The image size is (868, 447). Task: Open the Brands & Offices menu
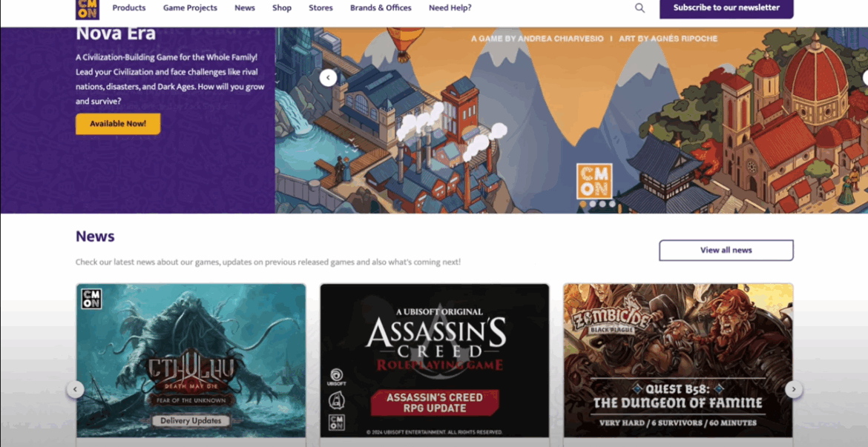click(x=381, y=8)
